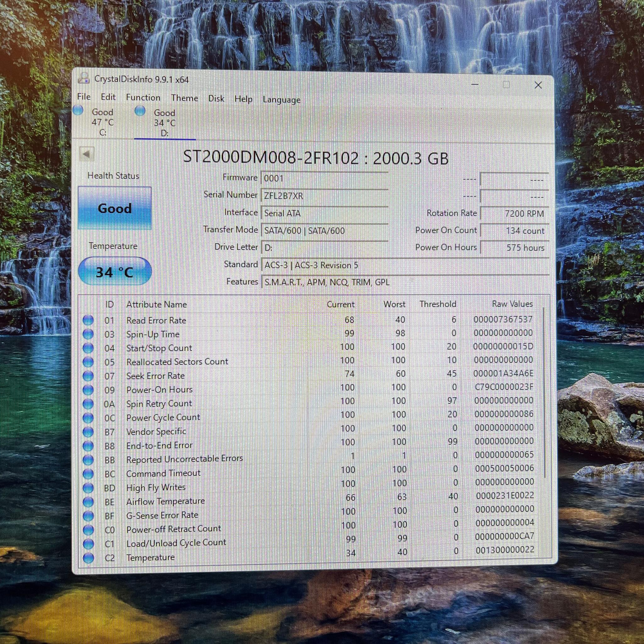The image size is (644, 644).
Task: Click the Power On Hours field
Action: [514, 248]
